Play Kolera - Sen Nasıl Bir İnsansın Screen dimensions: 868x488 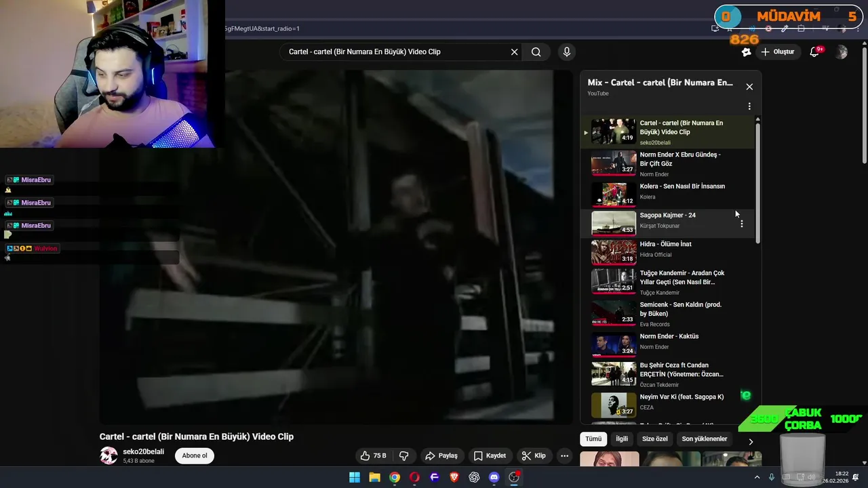[667, 193]
